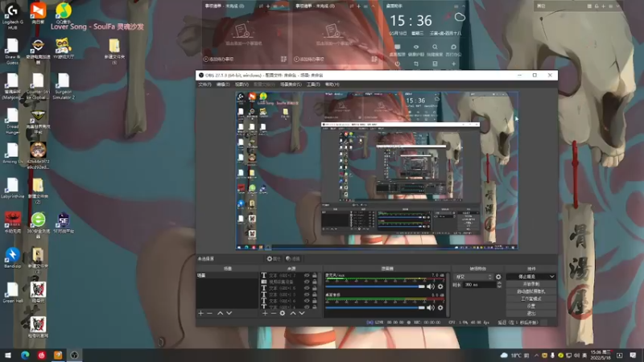Open 桌面音频 audio settings gear
Viewport: 644px width, 362px height.
pos(440,307)
